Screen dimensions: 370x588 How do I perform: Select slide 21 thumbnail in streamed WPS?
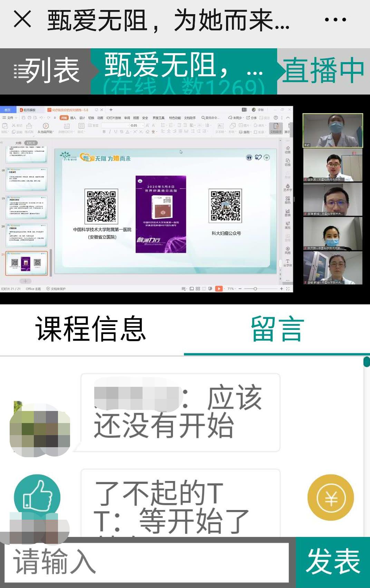coord(27,263)
